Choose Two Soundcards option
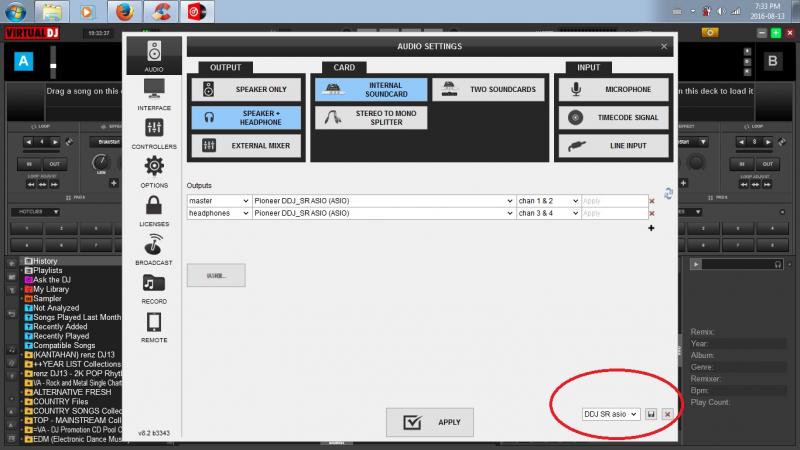Viewport: 800px width, 450px height. point(488,89)
